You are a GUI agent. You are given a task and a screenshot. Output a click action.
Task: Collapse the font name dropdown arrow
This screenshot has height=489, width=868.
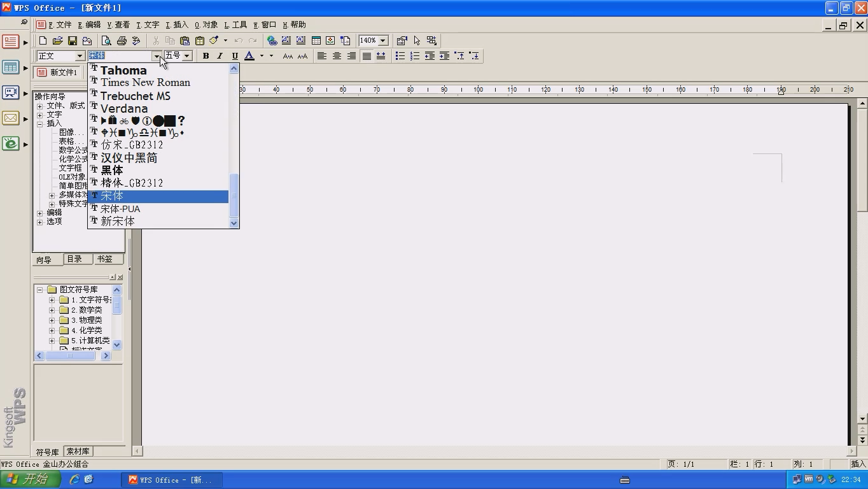click(x=156, y=56)
